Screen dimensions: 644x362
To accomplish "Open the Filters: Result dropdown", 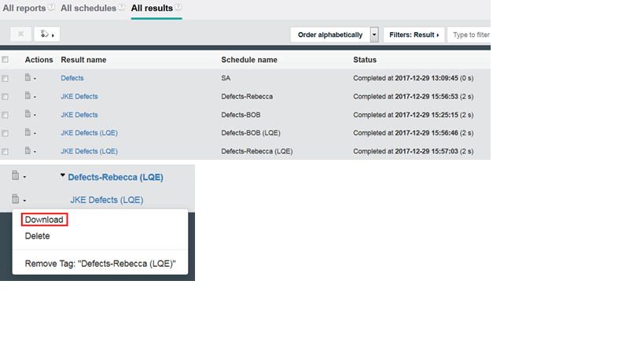I will click(x=414, y=35).
